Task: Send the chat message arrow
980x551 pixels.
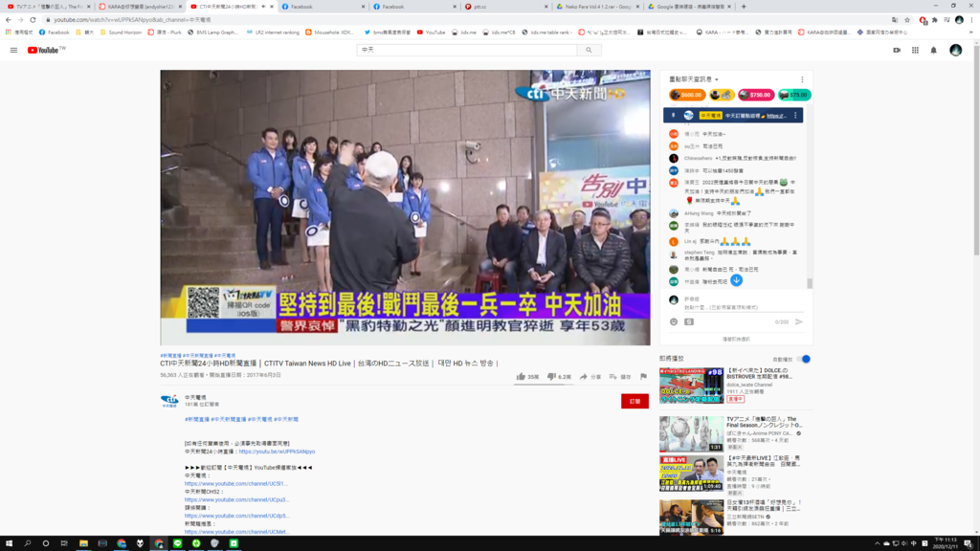Action: 799,321
